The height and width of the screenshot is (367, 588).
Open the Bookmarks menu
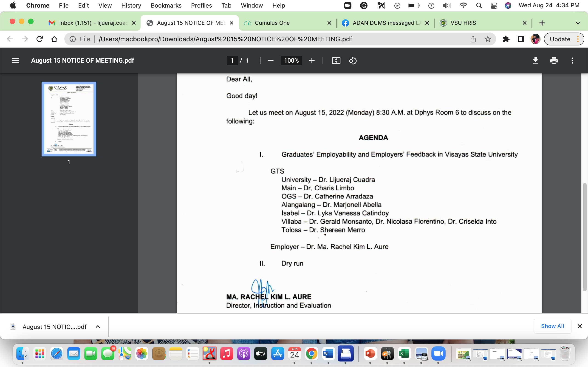[166, 5]
